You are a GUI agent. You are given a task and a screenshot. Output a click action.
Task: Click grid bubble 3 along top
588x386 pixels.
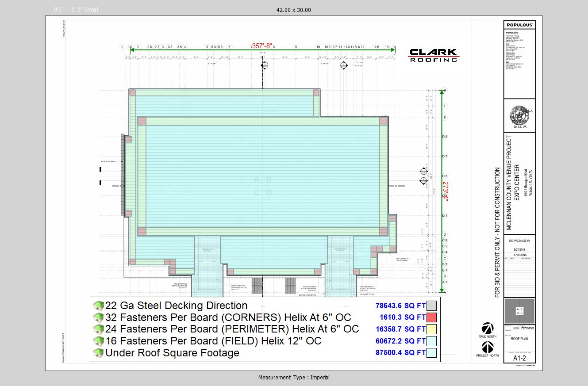click(x=163, y=46)
